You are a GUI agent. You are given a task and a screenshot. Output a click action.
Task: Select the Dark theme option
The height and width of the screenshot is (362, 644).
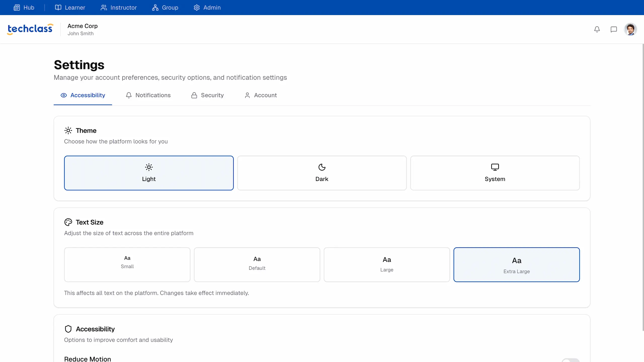tap(322, 173)
